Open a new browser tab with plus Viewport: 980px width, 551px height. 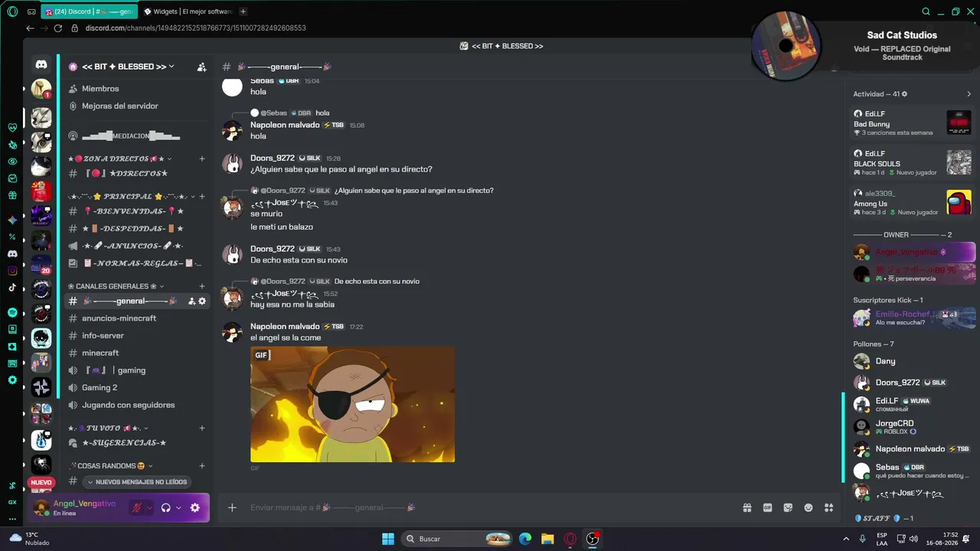tap(243, 11)
